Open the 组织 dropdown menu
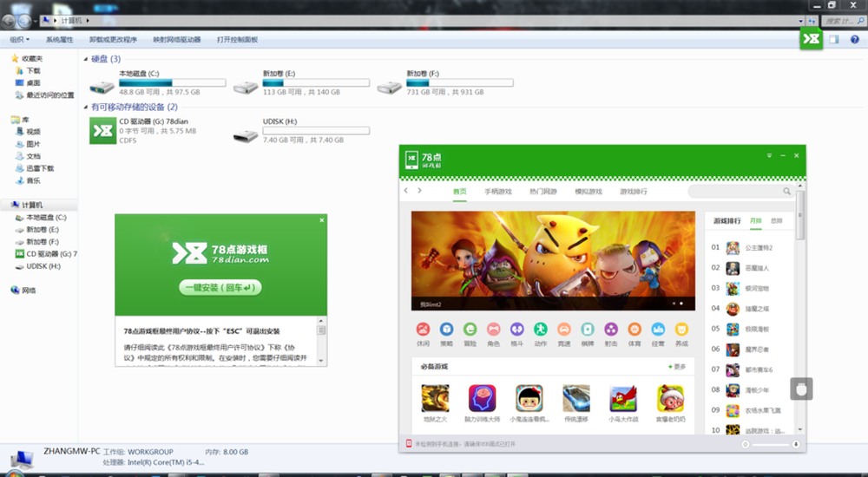This screenshot has height=477, width=868. coord(19,40)
